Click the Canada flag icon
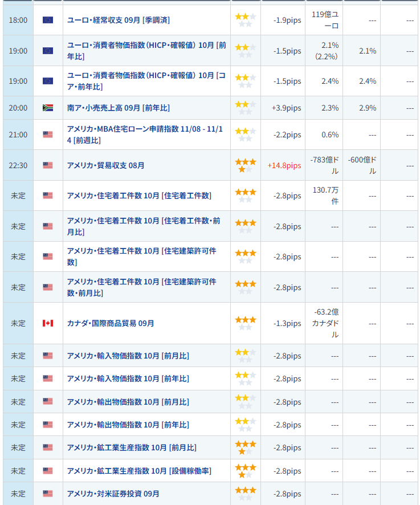 48,323
